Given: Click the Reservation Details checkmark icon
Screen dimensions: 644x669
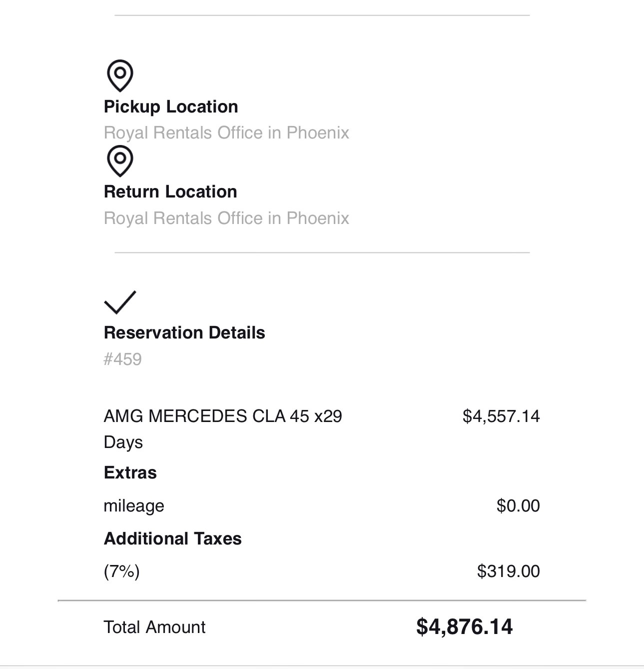Looking at the screenshot, I should click(x=120, y=302).
